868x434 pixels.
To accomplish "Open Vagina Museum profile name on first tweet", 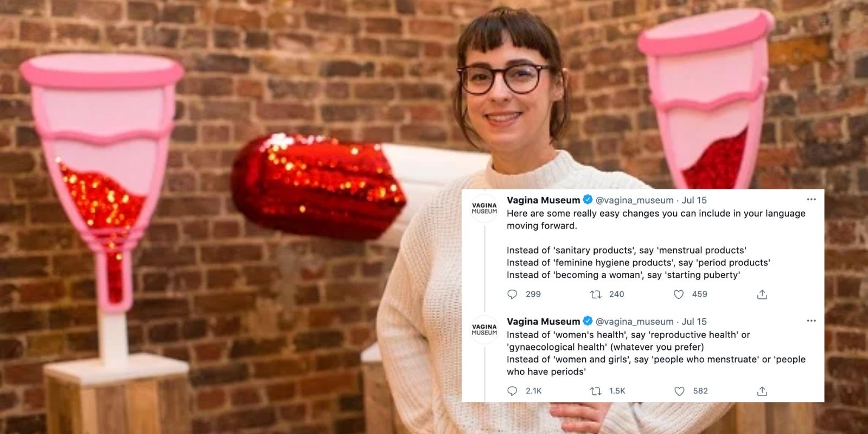I will pyautogui.click(x=543, y=200).
